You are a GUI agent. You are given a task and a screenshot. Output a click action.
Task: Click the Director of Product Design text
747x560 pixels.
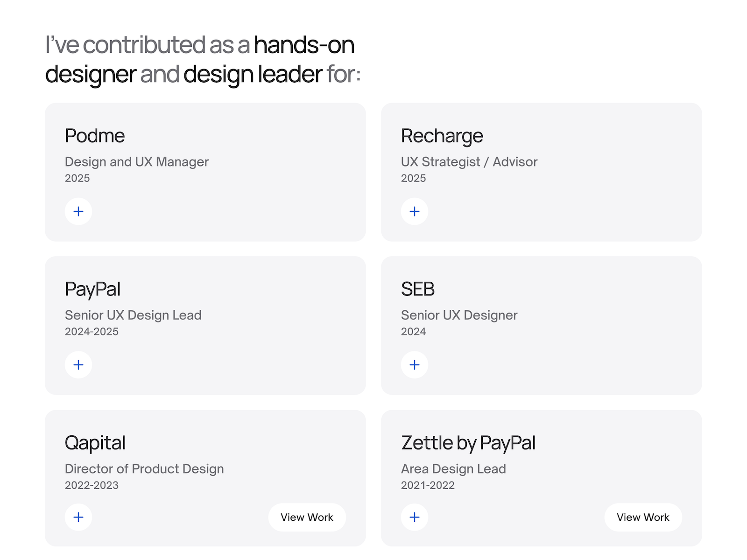click(x=144, y=469)
